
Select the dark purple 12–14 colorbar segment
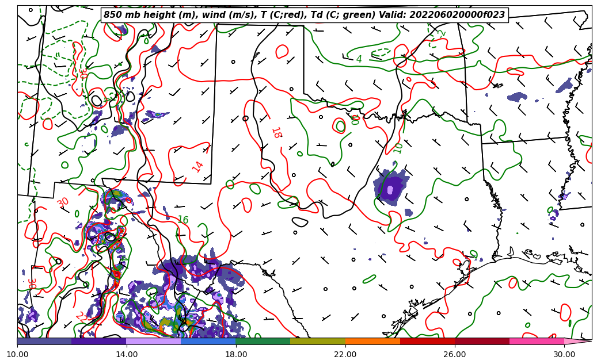99,341
